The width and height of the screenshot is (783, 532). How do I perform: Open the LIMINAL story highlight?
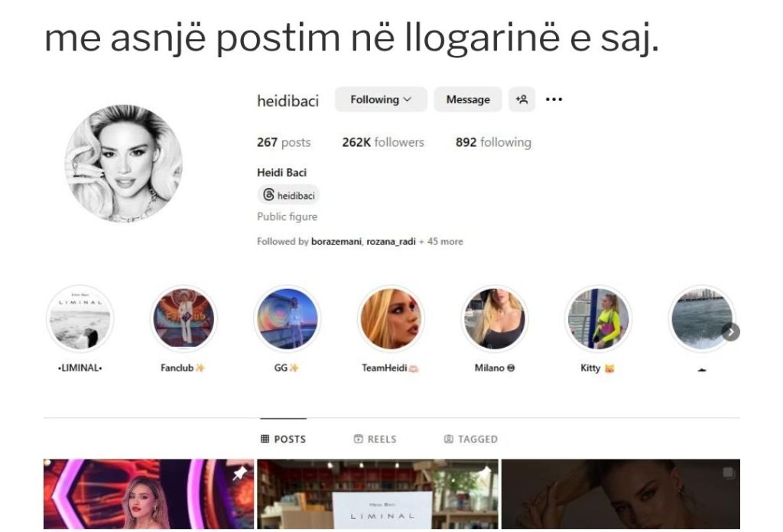[x=80, y=319]
